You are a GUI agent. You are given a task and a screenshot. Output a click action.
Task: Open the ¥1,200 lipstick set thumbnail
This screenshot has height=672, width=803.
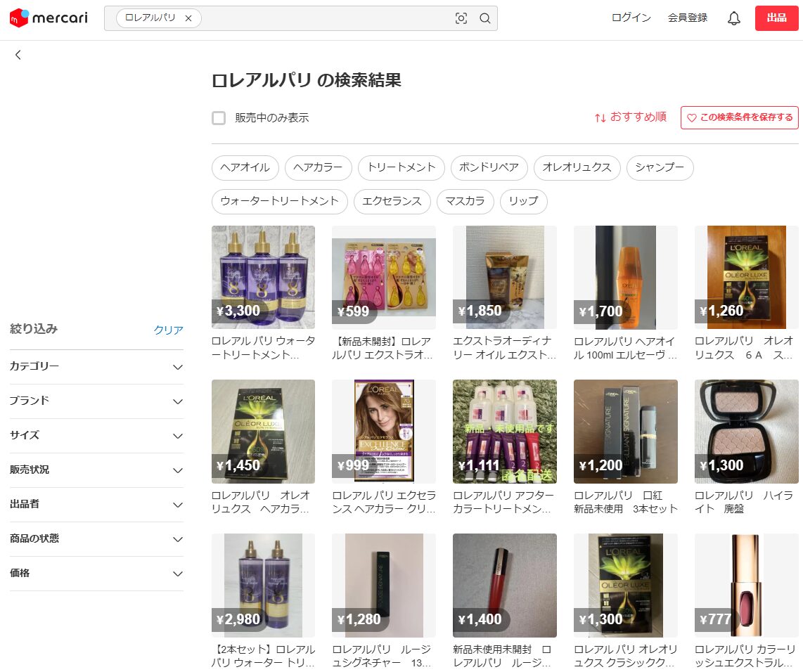625,432
